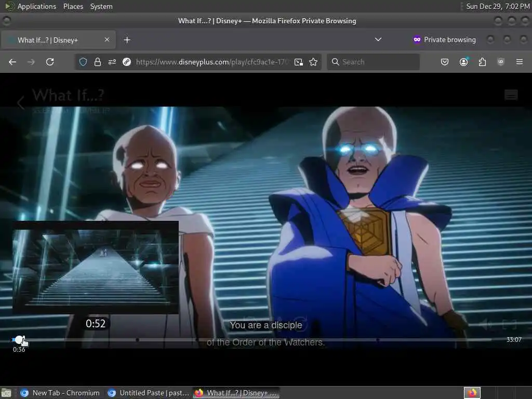This screenshot has width=532, height=399.
Task: Open the Pocket save icon
Action: pos(445,62)
